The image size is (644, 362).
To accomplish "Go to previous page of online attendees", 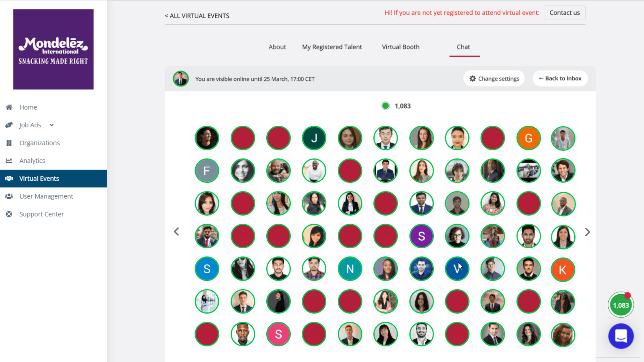I will click(176, 232).
